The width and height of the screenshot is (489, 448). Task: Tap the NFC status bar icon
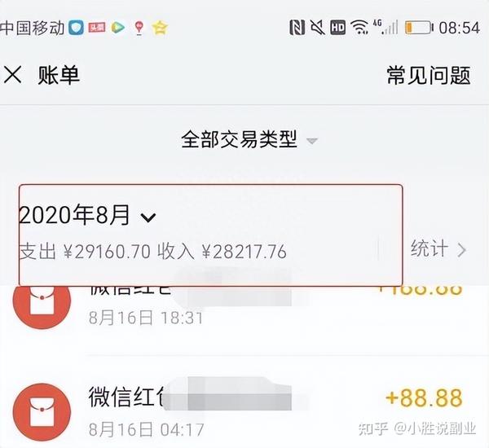297,27
